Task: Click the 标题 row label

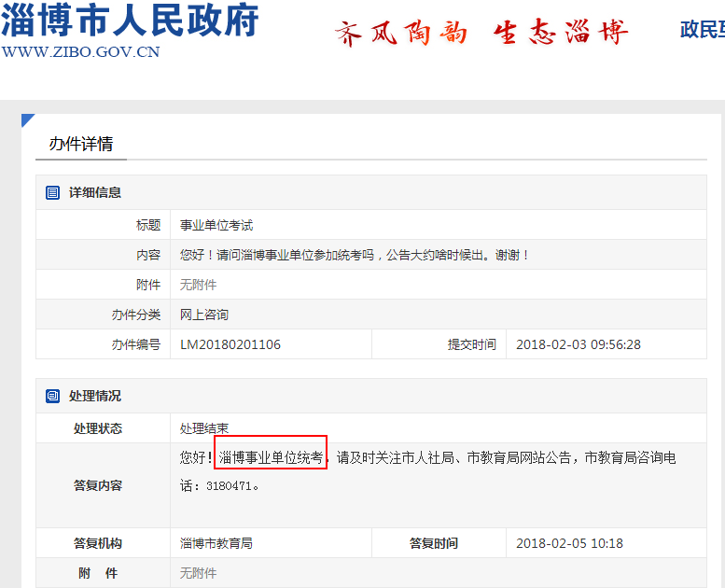Action: tap(148, 225)
